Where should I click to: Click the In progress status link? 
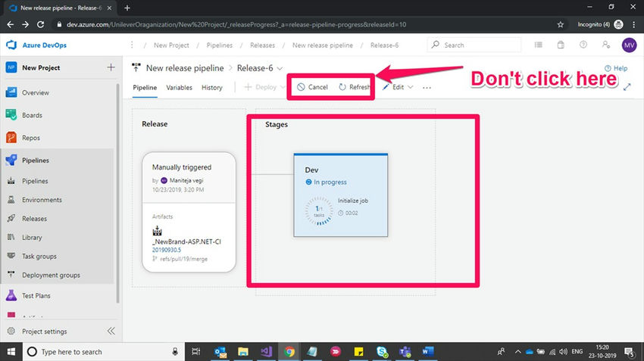click(x=330, y=182)
